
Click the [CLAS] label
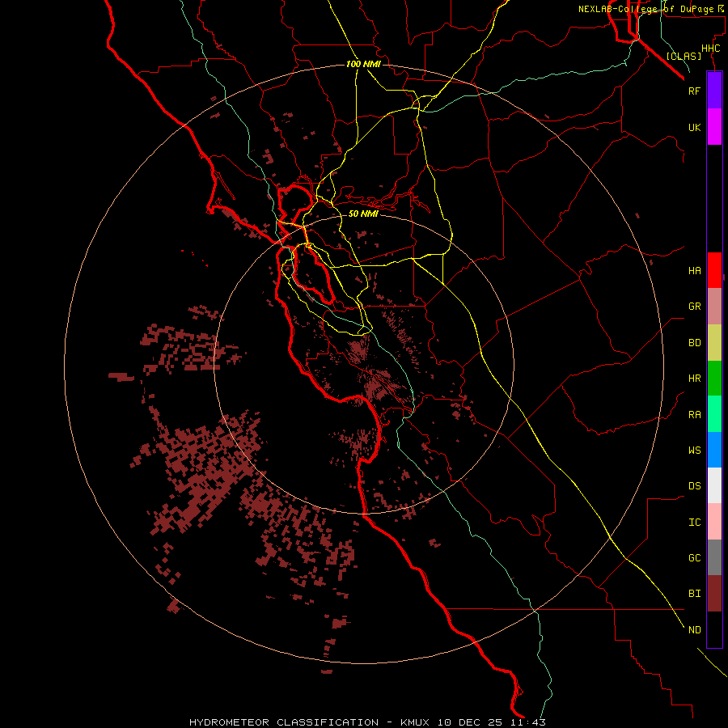coord(684,56)
